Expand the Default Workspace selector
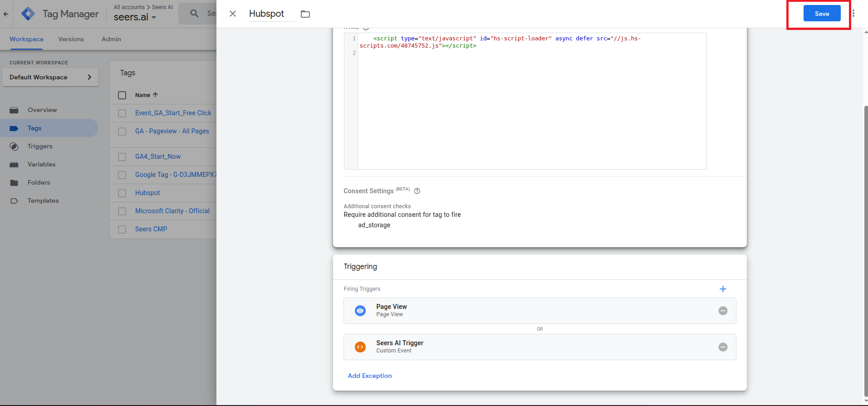This screenshot has width=868, height=406. (50, 77)
